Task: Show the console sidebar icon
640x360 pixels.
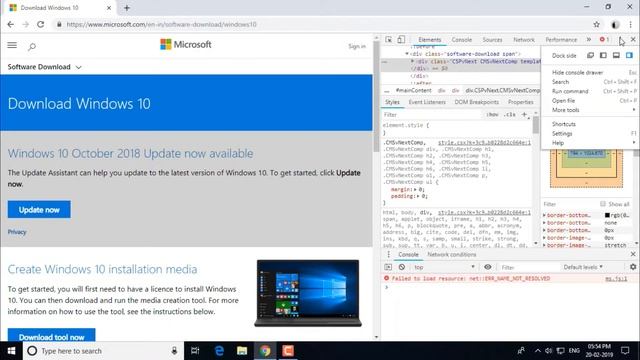Action: pos(388,267)
